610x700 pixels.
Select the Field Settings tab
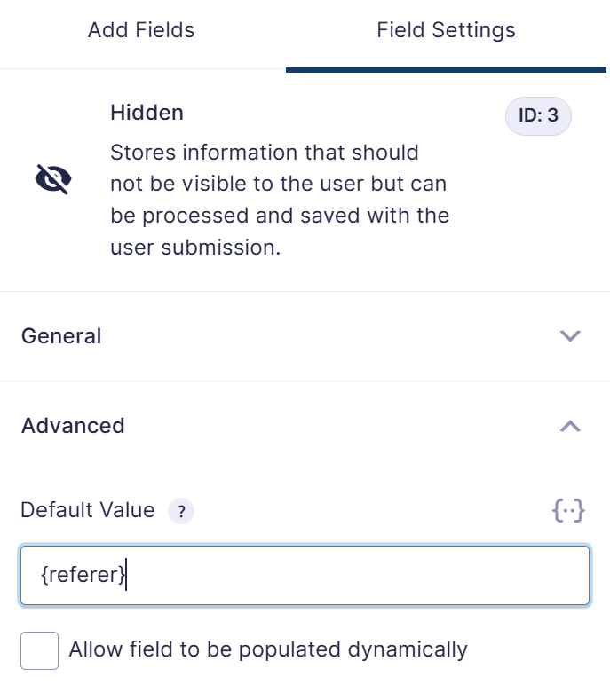coord(446,30)
